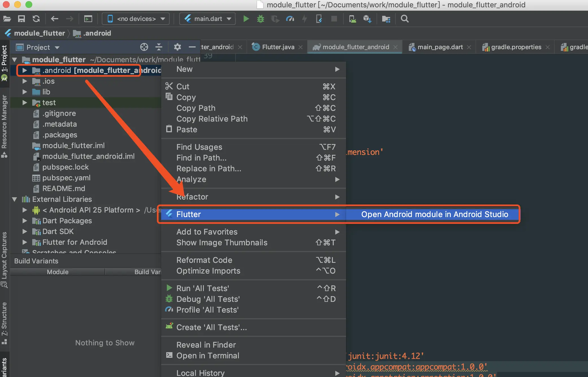Screen dimensions: 588x377
Task: Expand the lib folder arrow
Action: pos(25,92)
